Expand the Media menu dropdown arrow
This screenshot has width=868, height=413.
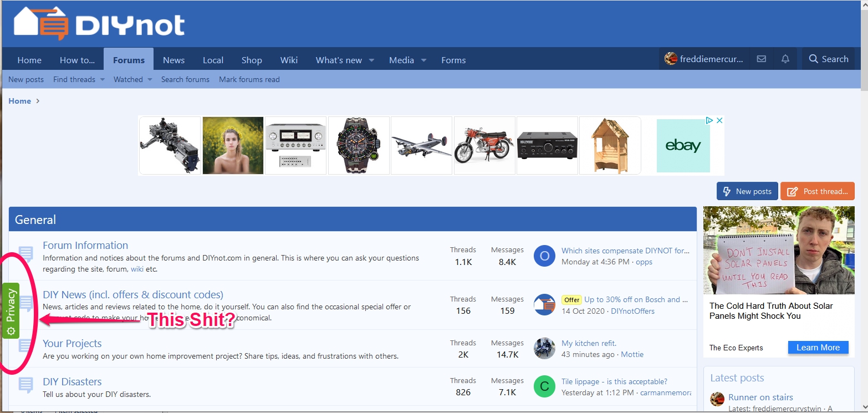point(423,60)
